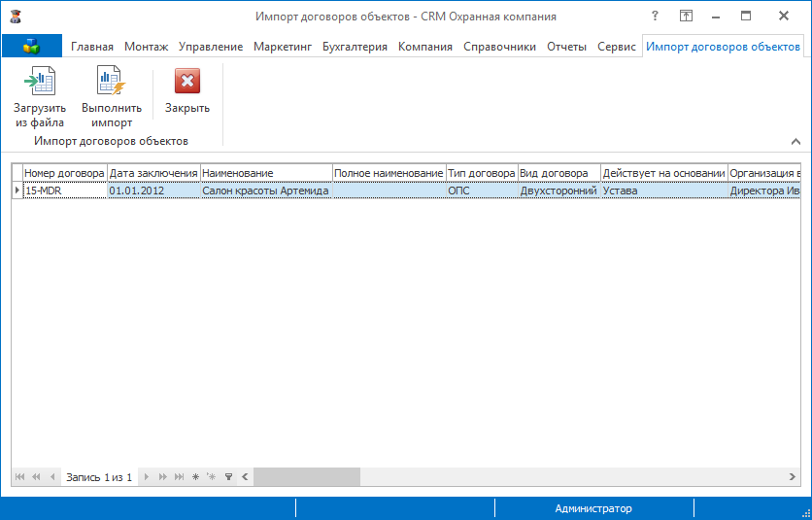Sort by the Дата заключения column header
Screen dimensions: 812x520
[x=153, y=173]
